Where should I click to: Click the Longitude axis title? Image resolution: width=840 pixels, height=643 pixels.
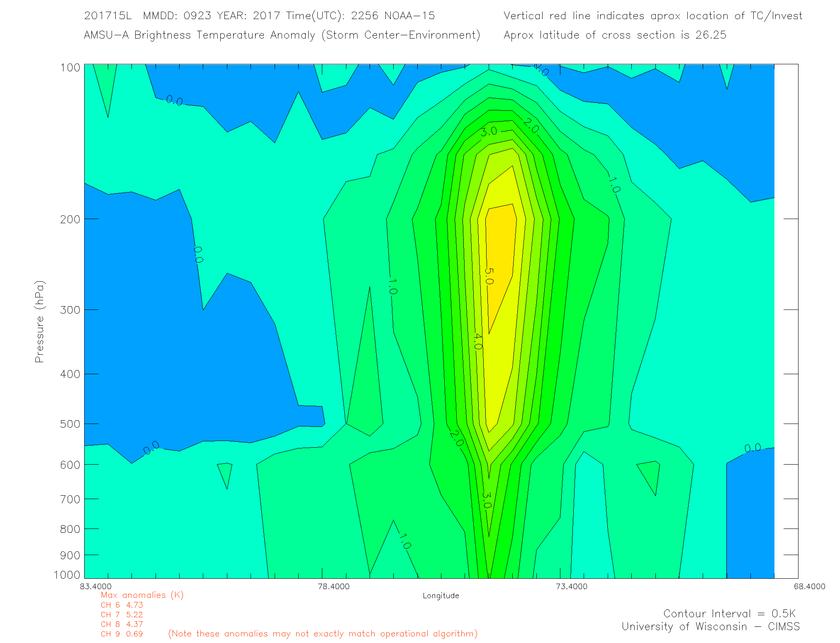(x=441, y=596)
